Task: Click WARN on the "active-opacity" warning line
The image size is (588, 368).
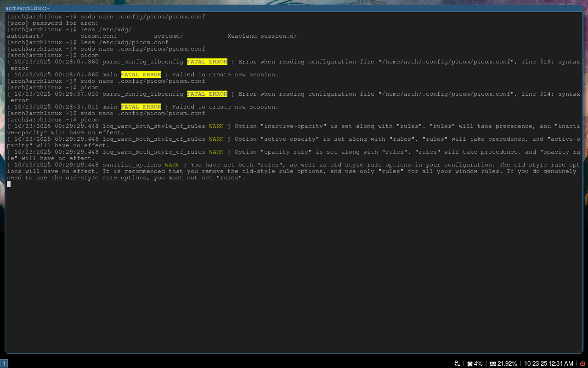Action: 216,139
